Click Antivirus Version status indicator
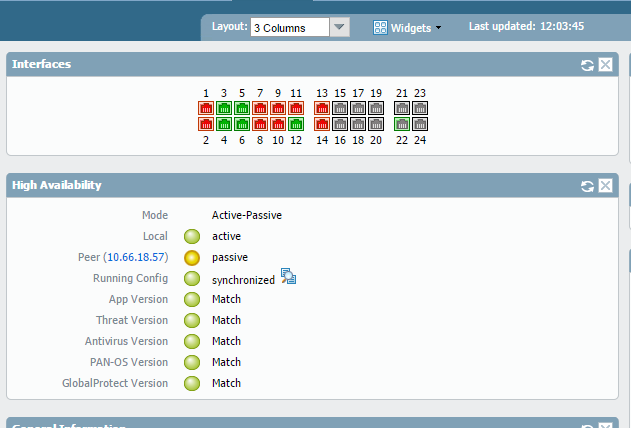This screenshot has width=631, height=428. click(192, 342)
